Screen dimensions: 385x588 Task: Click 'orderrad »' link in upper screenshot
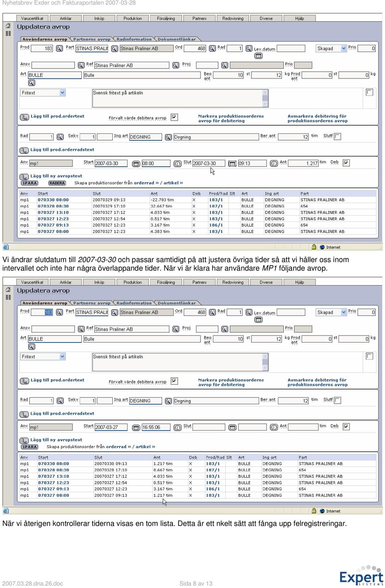click(x=146, y=183)
